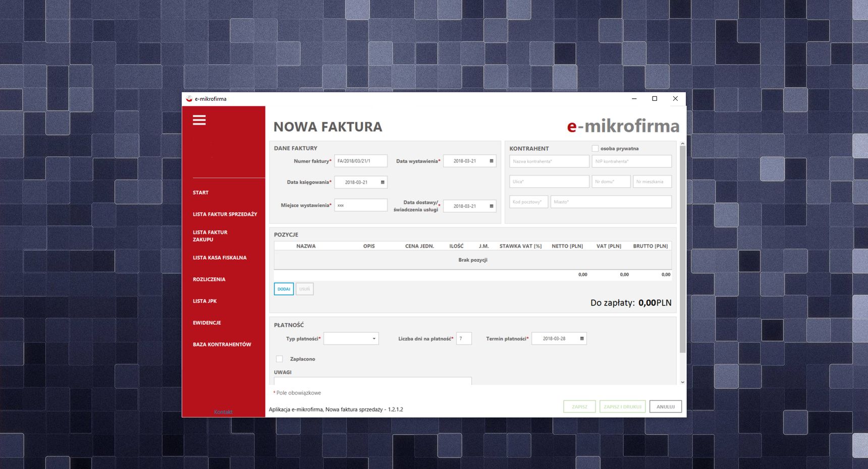Click the Nr domu field
The image size is (868, 469).
tap(611, 182)
